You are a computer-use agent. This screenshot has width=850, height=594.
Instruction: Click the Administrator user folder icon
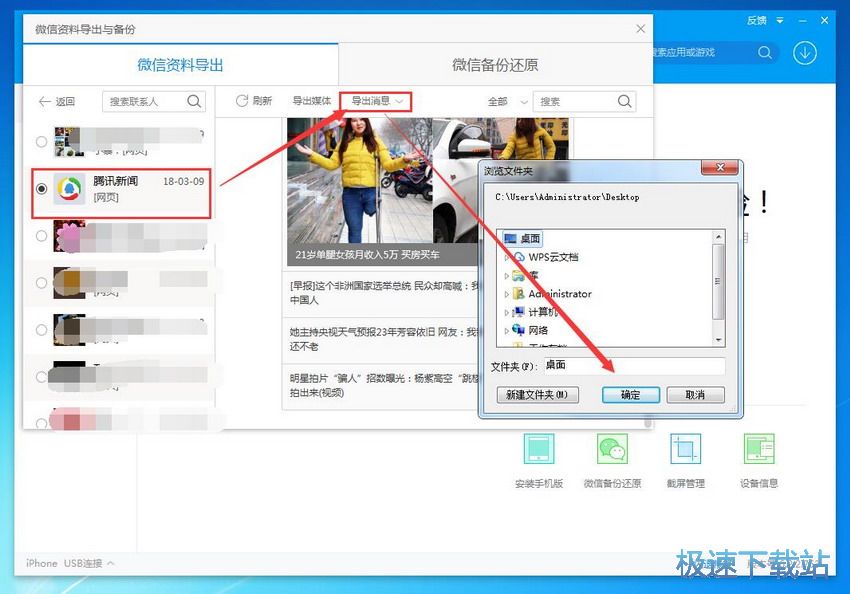[x=519, y=294]
